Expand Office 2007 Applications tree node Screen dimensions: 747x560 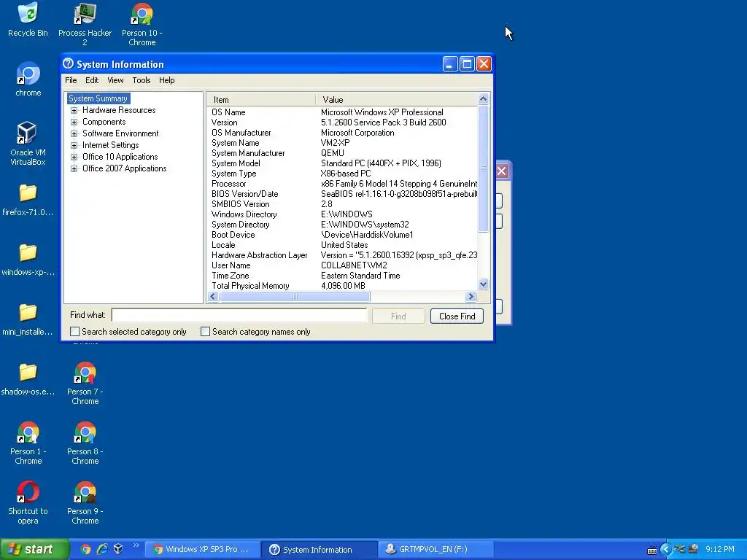(74, 168)
